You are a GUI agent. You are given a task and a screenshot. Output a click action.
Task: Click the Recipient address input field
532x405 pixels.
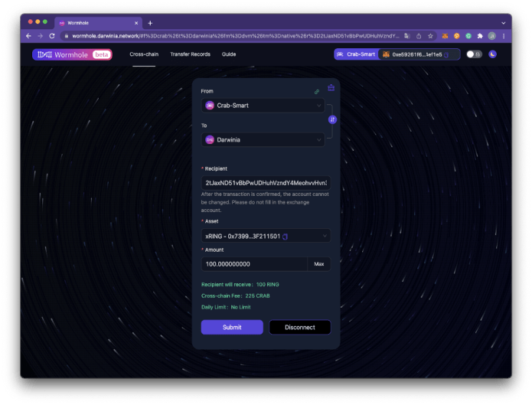pos(266,183)
